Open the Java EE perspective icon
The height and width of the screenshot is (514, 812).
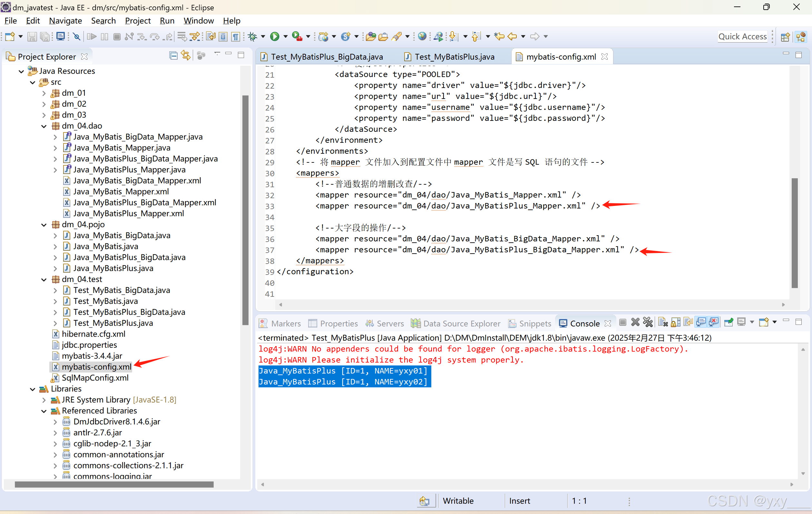pos(800,36)
